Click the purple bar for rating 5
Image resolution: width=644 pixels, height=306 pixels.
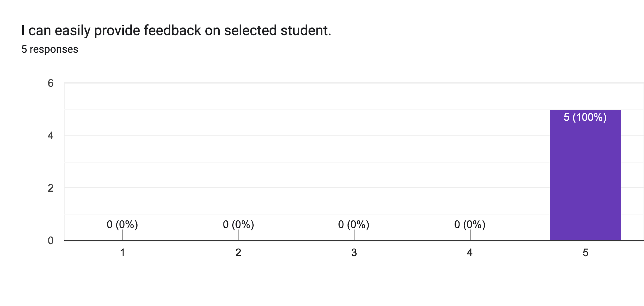click(585, 175)
